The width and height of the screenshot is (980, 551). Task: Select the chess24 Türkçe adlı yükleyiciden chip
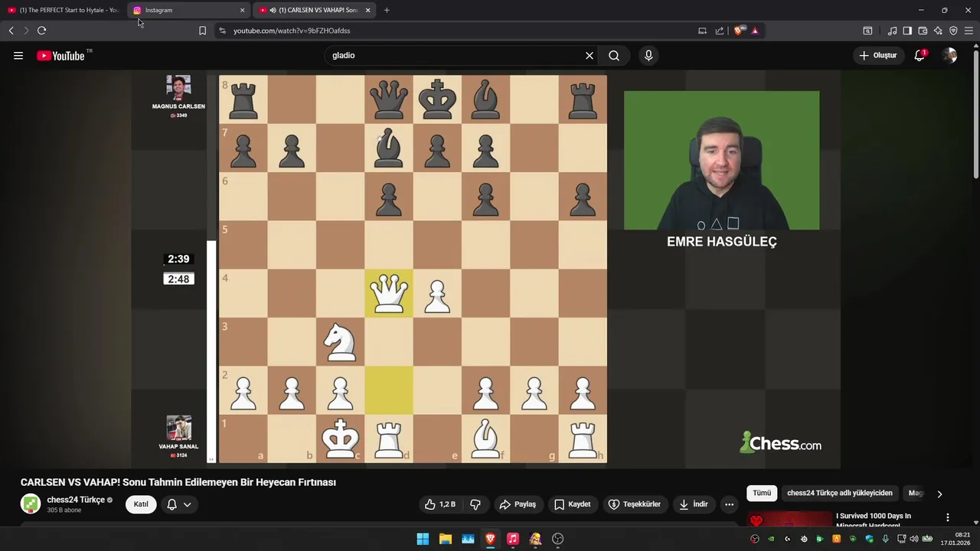(x=840, y=494)
